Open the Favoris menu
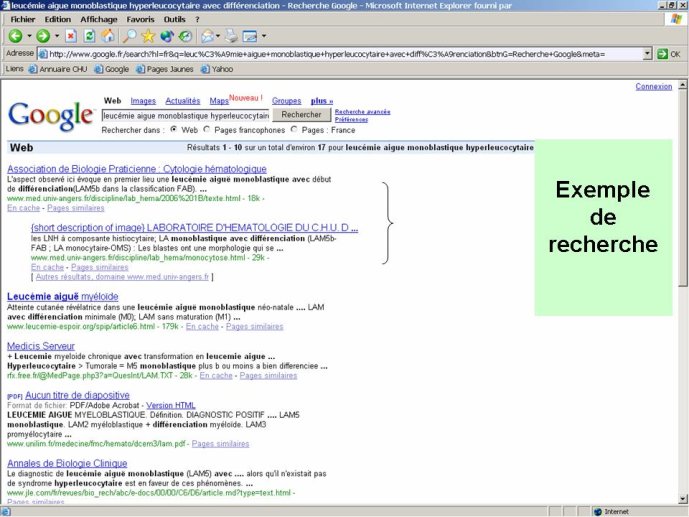Viewport: 689px width, 517px height. tap(140, 19)
